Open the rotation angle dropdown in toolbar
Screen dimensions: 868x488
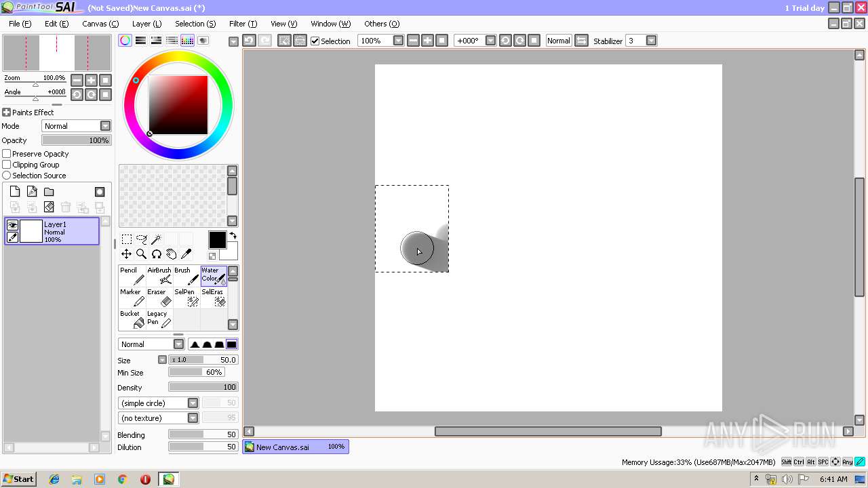point(491,41)
